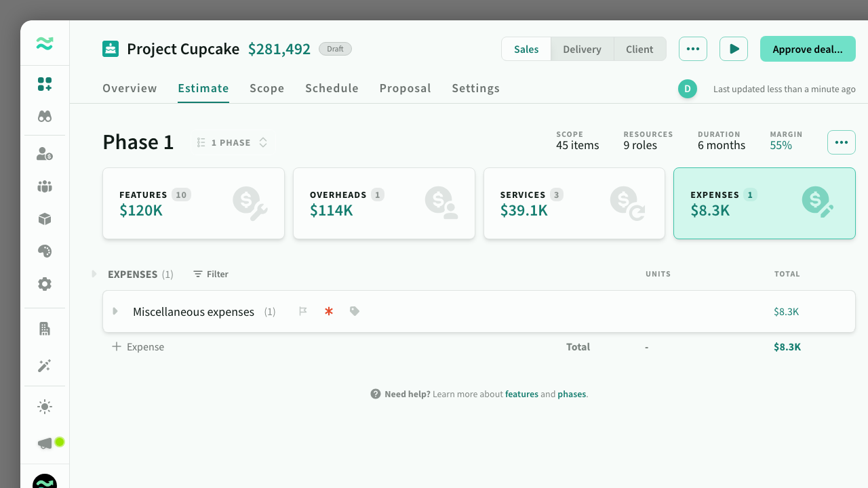Open the Proposal tab

click(405, 88)
